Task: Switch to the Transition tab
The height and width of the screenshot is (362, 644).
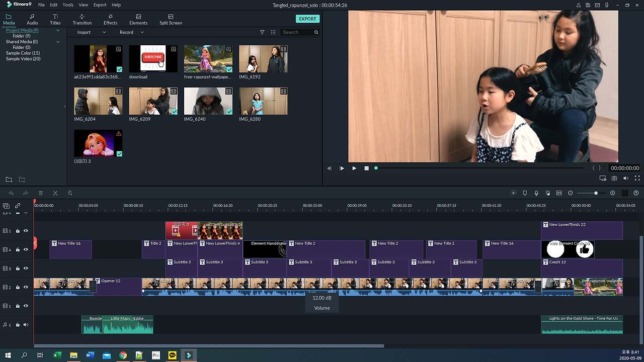Action: [x=82, y=20]
